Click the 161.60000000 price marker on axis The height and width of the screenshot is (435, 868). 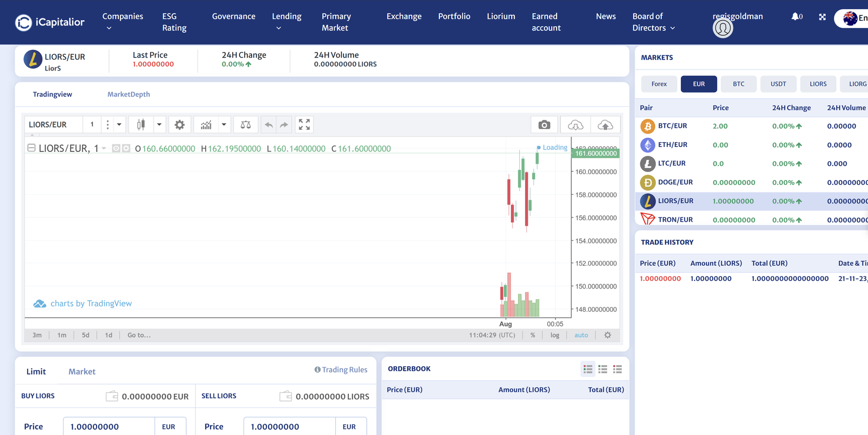[x=596, y=153]
